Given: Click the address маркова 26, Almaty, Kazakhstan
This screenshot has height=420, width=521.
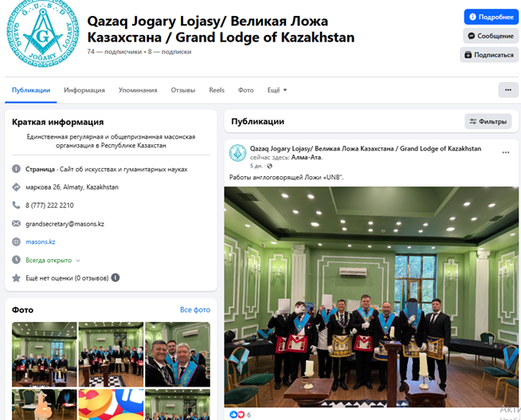Looking at the screenshot, I should point(72,187).
